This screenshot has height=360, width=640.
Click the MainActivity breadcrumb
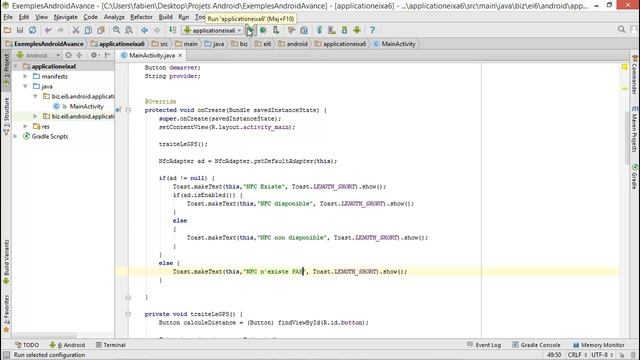click(x=394, y=44)
